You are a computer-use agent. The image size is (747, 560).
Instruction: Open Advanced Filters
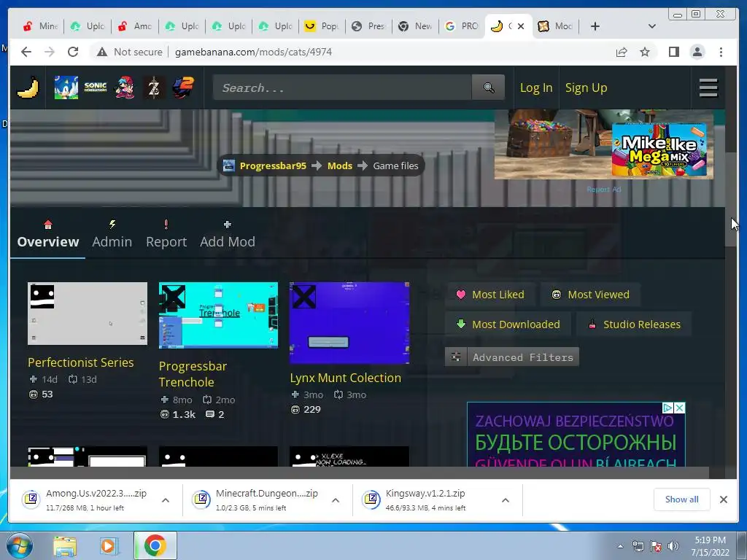pyautogui.click(x=512, y=357)
